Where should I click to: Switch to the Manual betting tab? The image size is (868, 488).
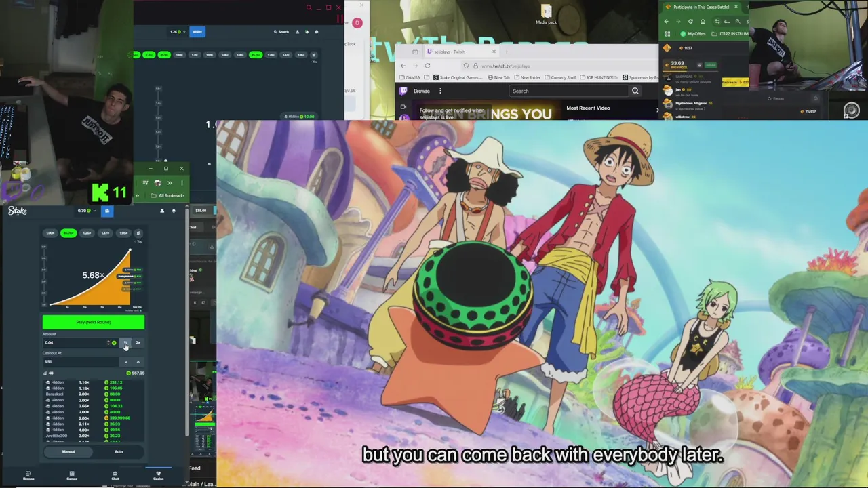click(x=68, y=452)
